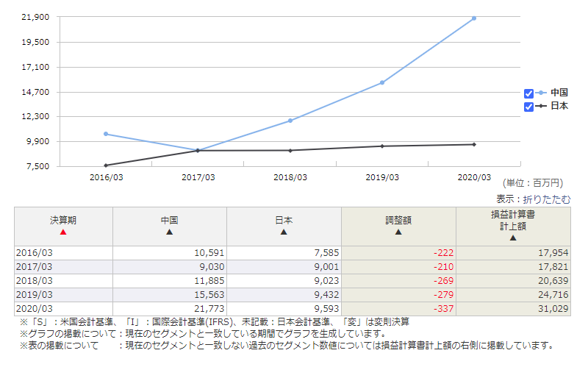Click 中国 value 9,030
The width and height of the screenshot is (588, 367).
coord(212,267)
